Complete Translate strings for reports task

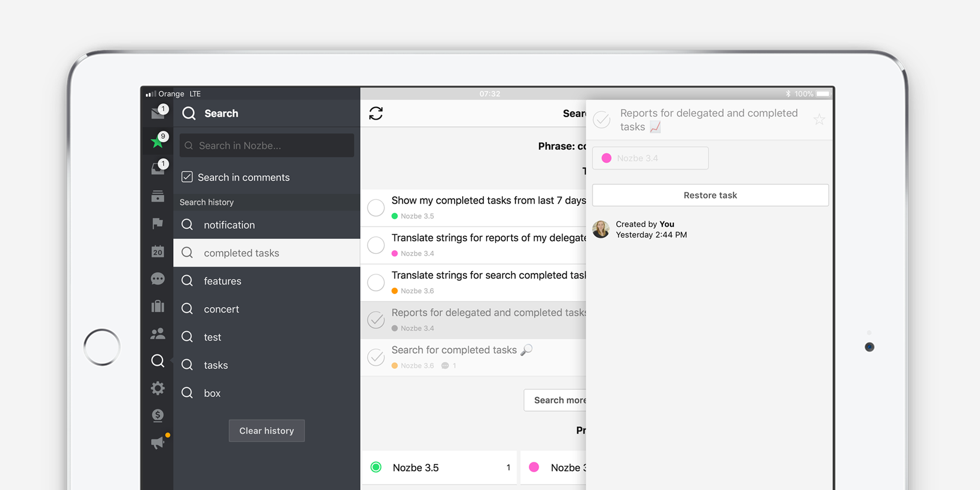376,245
